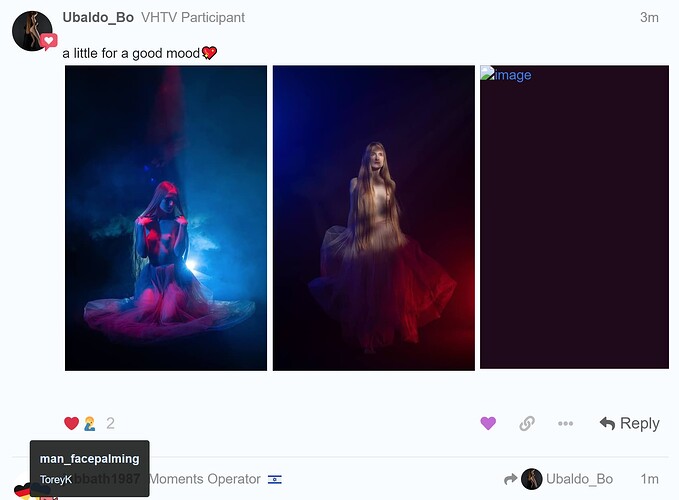
Task: Open small Ubaldo_Bo avatar in reply header
Action: pyautogui.click(x=532, y=479)
